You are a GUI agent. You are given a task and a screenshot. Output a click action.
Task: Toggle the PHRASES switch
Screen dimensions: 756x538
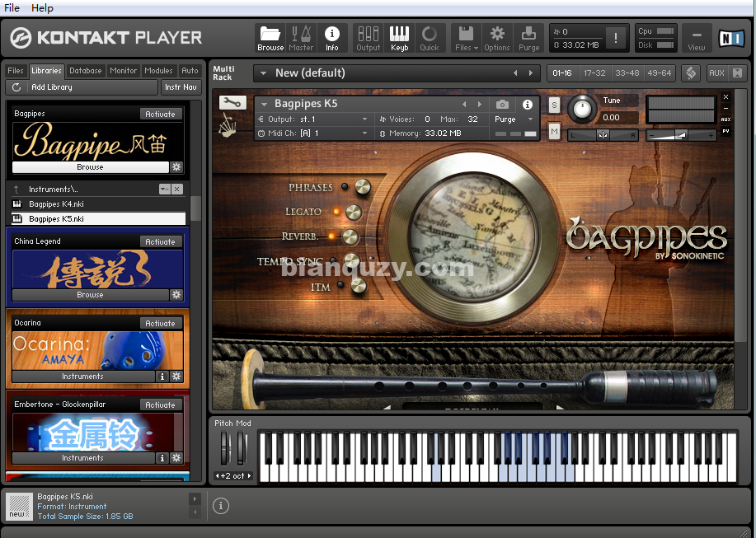tap(363, 187)
